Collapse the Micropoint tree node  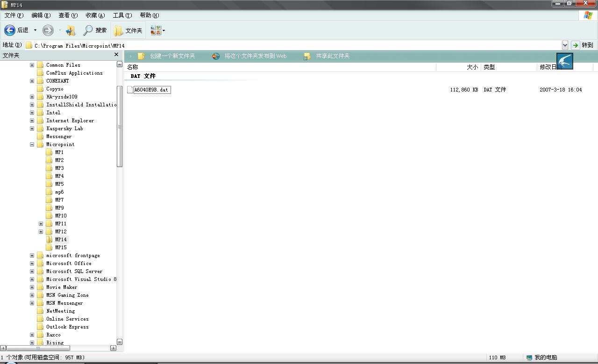pos(32,144)
